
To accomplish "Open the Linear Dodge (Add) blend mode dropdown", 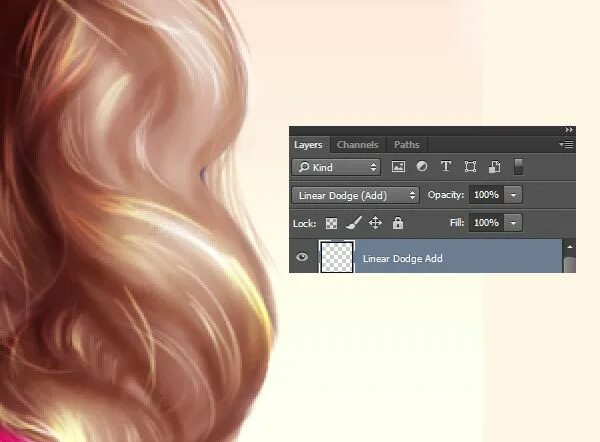I will point(355,195).
